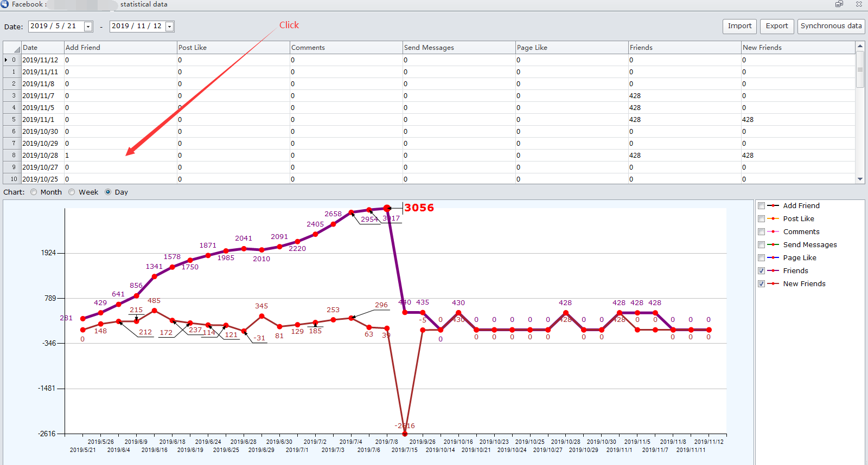
Task: Click the New Friends legend line marker
Action: point(773,284)
